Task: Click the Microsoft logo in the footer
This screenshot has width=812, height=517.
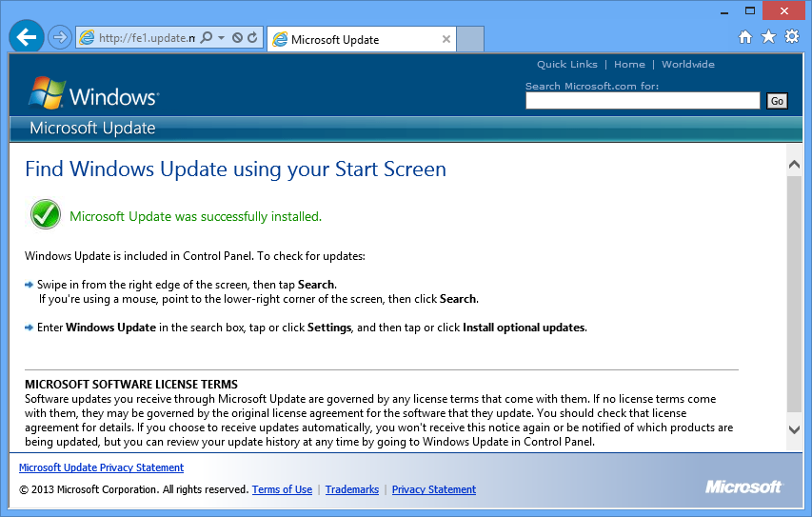Action: [x=743, y=487]
